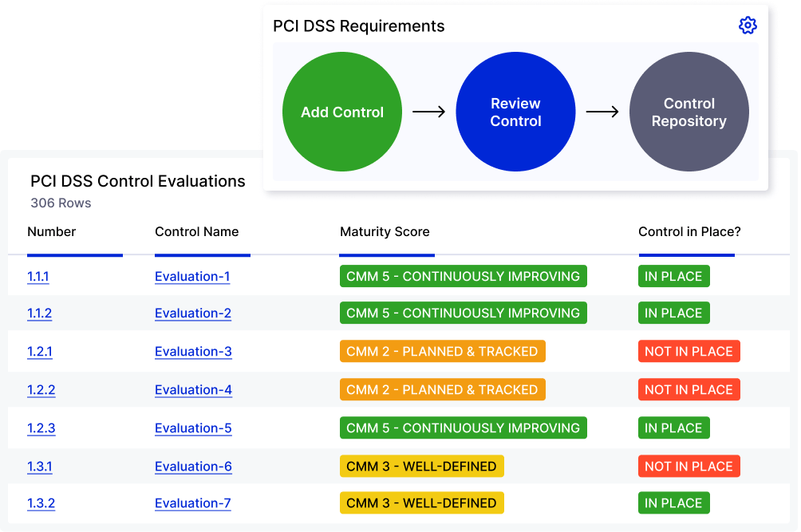Sort by the Number column header
Viewport: 801px width, 532px height.
(51, 231)
